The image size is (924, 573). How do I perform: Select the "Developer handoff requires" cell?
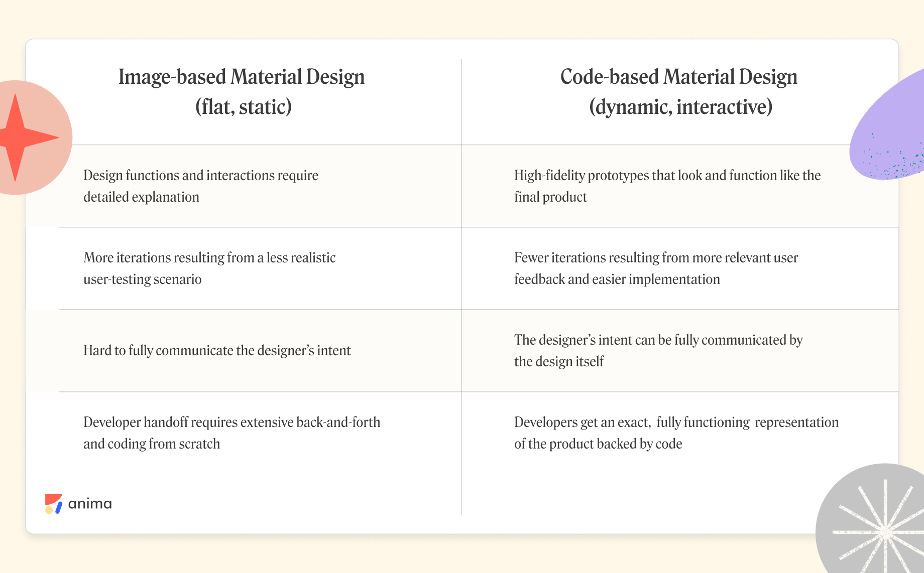click(232, 433)
